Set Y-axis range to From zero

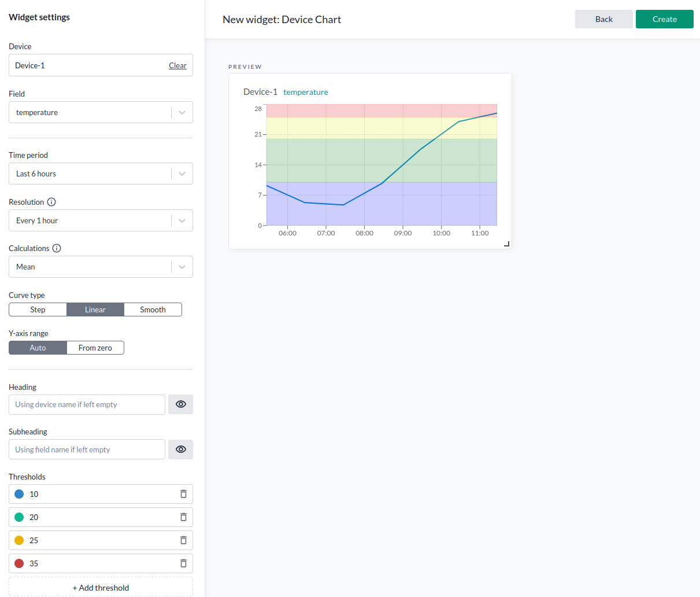tap(95, 348)
